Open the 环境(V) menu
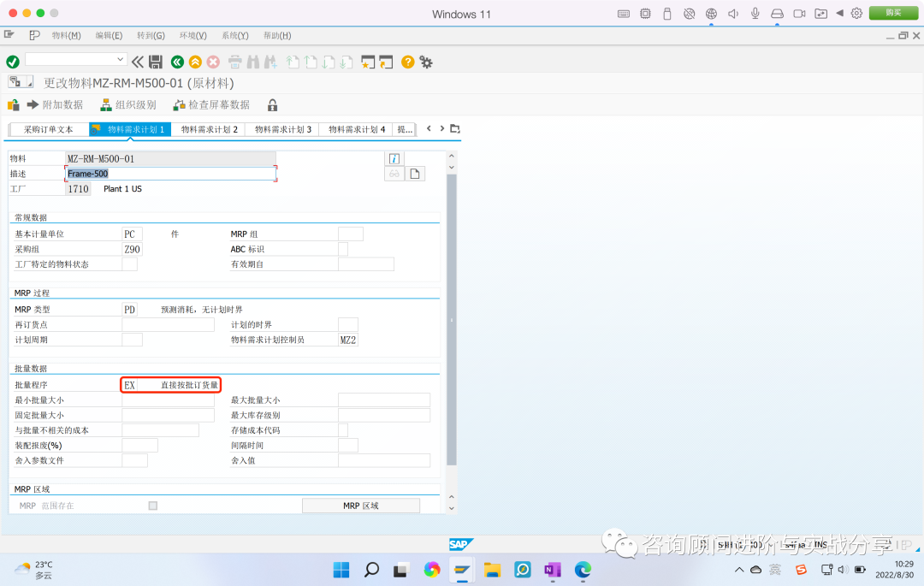The width and height of the screenshot is (924, 586). point(192,35)
